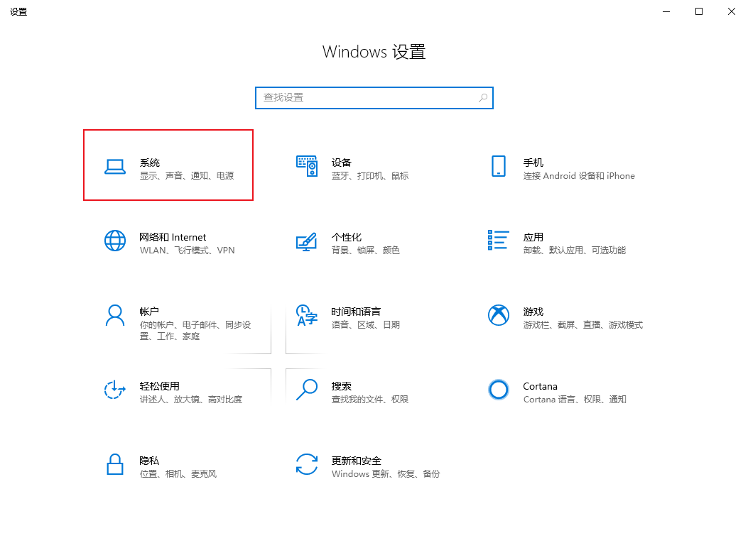Click text 语音、区域、日期
The image size is (748, 560).
[x=366, y=324]
